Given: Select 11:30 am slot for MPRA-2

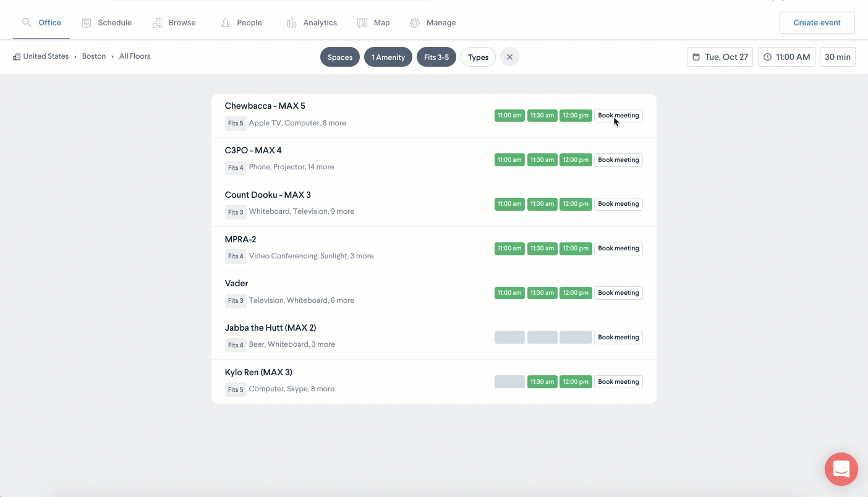Looking at the screenshot, I should tap(542, 248).
